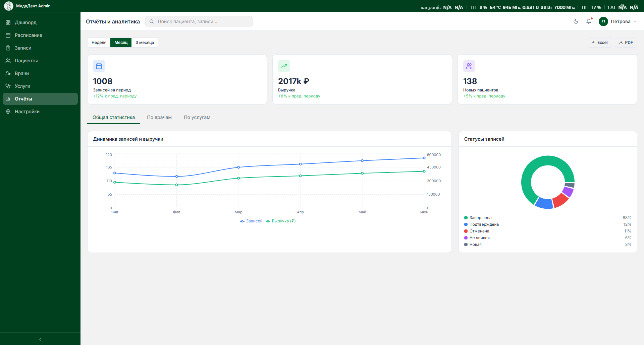Viewport: 644px width, 345px height.
Task: Click the Не явился legend entry
Action: click(x=548, y=238)
